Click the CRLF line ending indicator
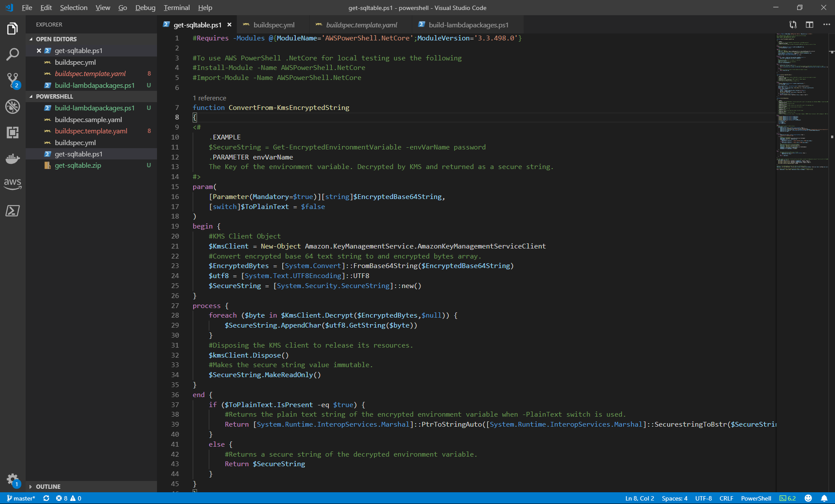The height and width of the screenshot is (504, 835). [x=726, y=498]
